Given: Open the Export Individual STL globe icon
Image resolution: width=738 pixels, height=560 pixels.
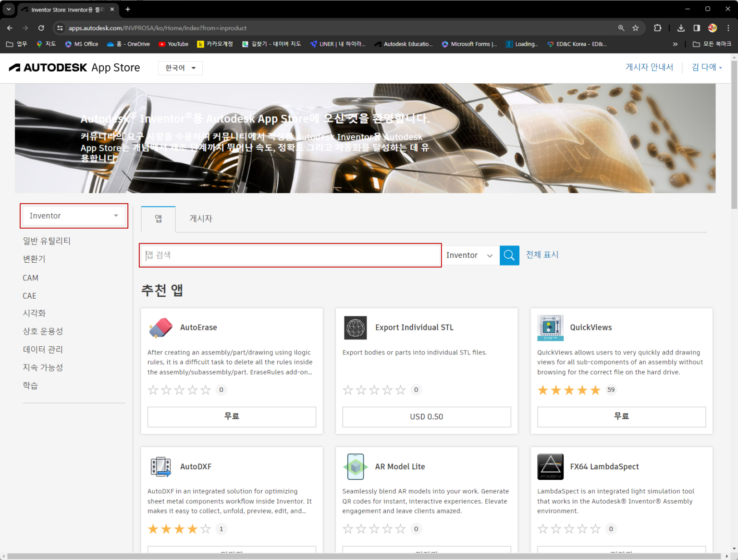Looking at the screenshot, I should [356, 328].
